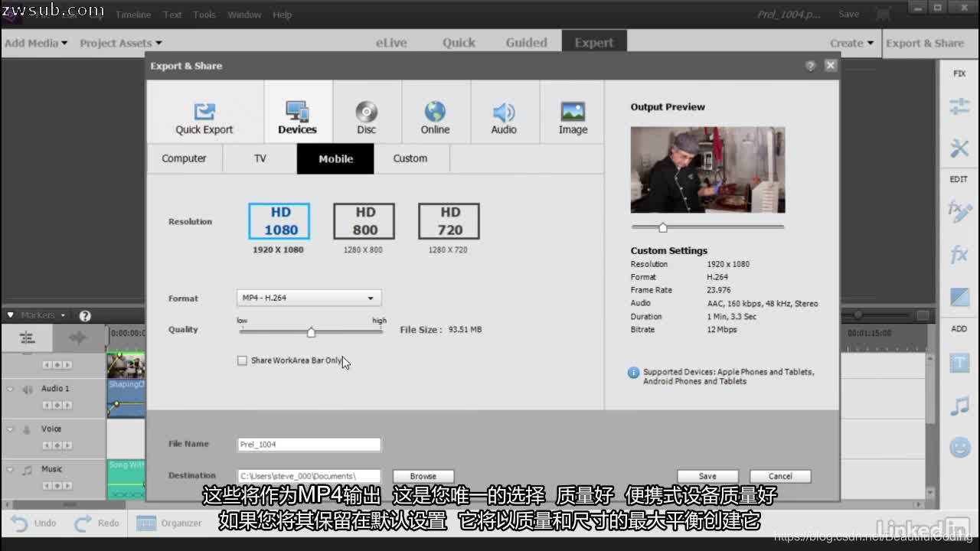This screenshot has width=980, height=551.
Task: Select the Expert view tab
Action: 594,43
